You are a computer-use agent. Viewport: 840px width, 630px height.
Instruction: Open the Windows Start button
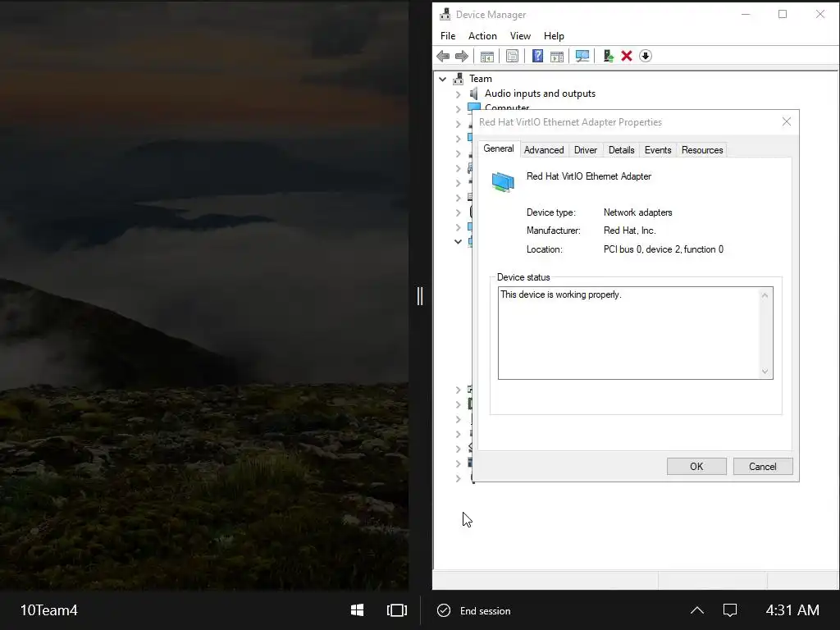point(358,610)
